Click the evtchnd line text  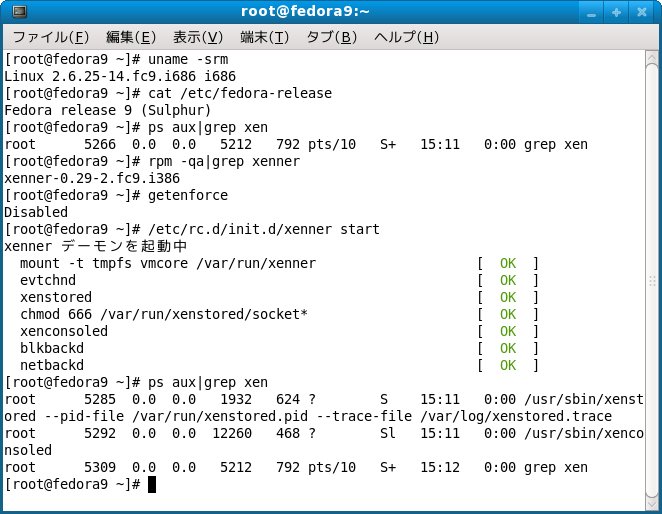point(48,280)
